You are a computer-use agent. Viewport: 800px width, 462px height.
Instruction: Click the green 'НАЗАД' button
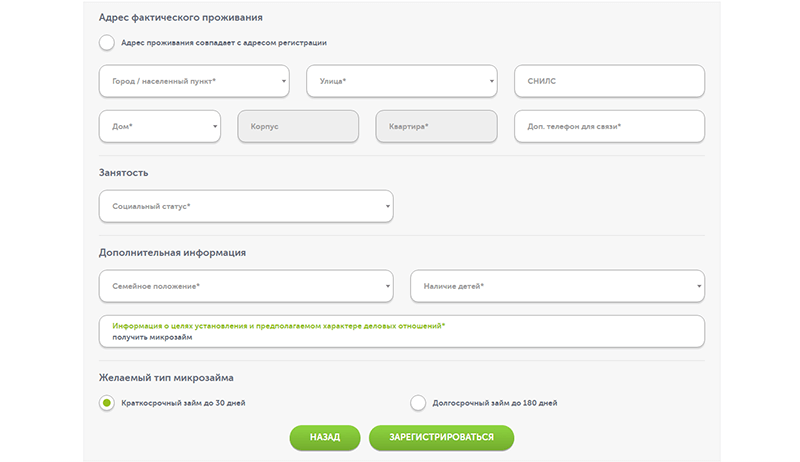(x=325, y=438)
